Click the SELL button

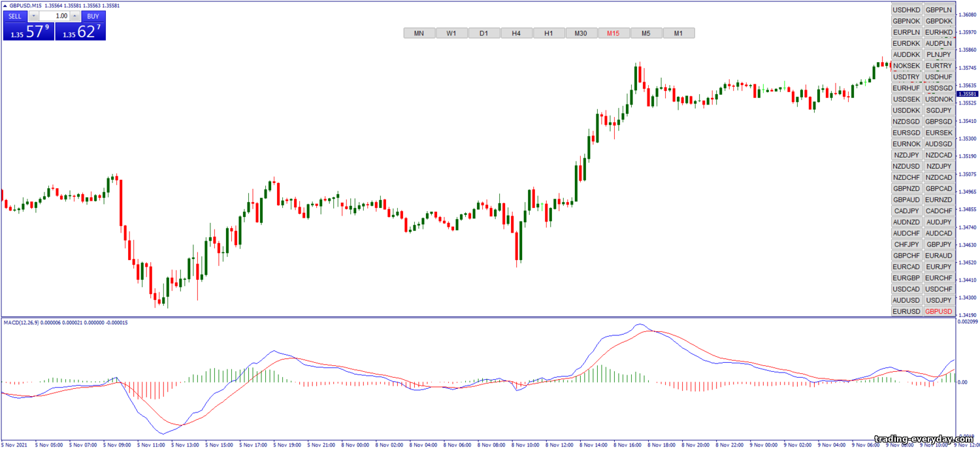click(x=15, y=16)
